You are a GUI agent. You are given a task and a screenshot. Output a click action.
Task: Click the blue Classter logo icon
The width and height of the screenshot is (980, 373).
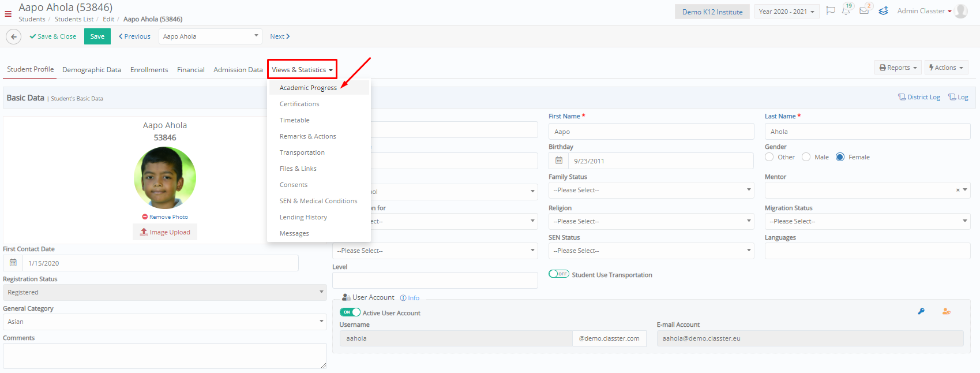[883, 11]
